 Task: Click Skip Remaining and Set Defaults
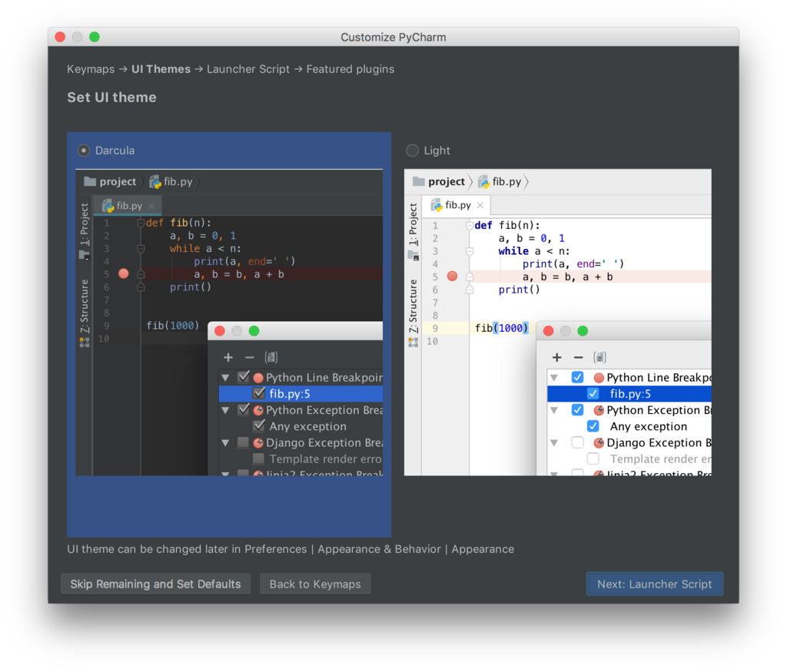click(x=155, y=584)
